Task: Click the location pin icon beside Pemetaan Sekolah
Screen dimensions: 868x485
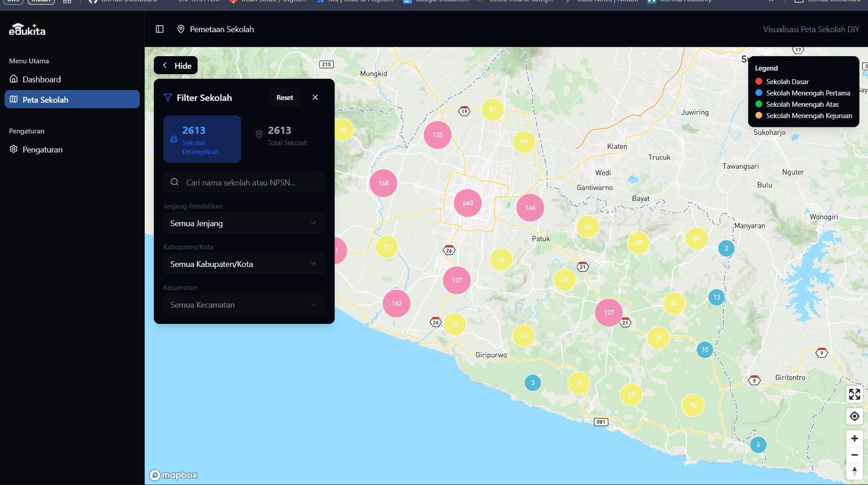Action: (181, 29)
